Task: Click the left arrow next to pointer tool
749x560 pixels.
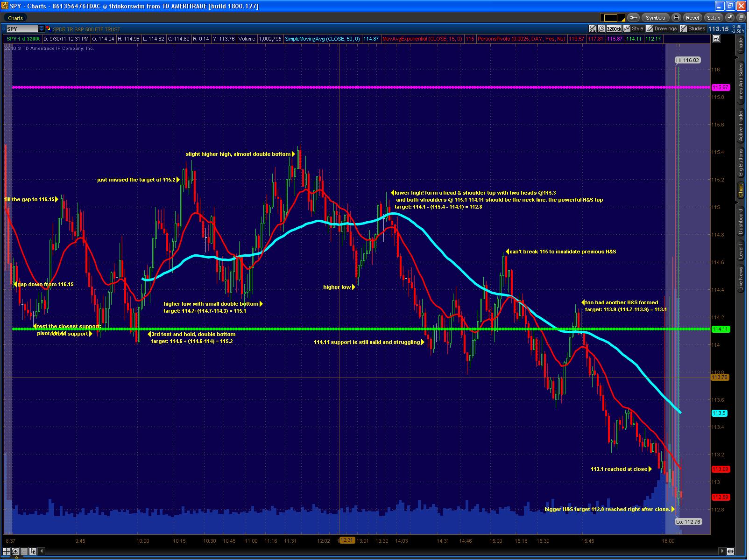Action: pyautogui.click(x=41, y=551)
